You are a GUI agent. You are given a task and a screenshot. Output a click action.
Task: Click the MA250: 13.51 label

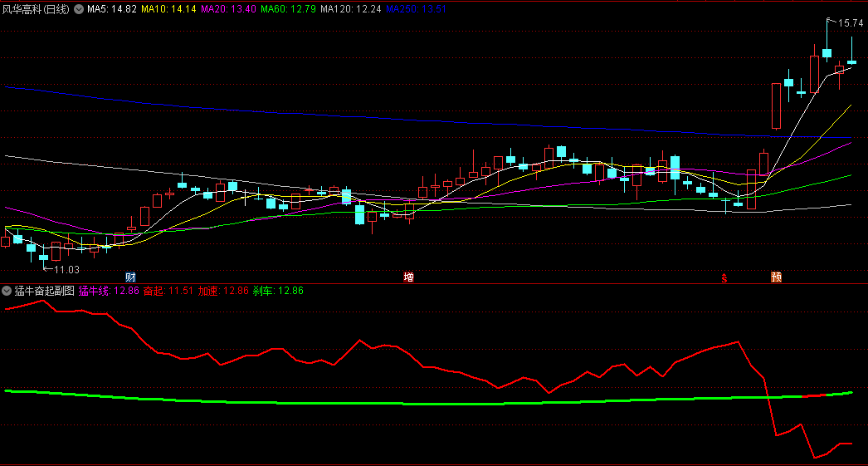tap(416, 9)
